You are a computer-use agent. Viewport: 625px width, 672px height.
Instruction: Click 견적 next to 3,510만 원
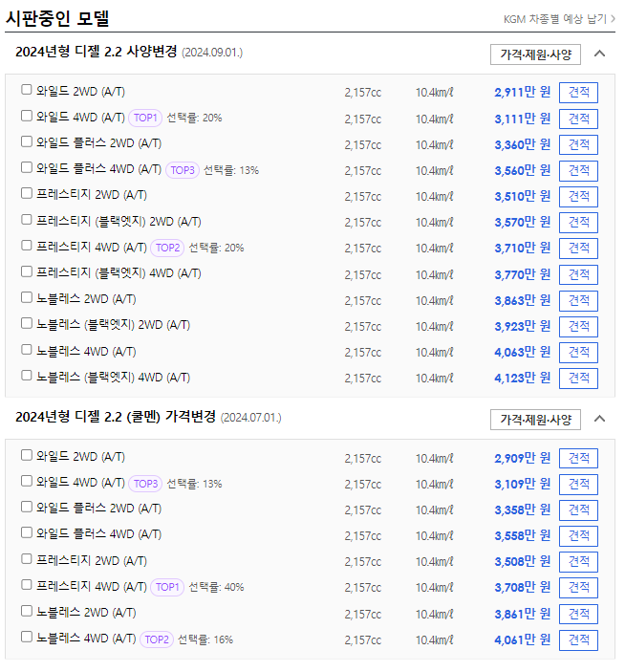(578, 196)
